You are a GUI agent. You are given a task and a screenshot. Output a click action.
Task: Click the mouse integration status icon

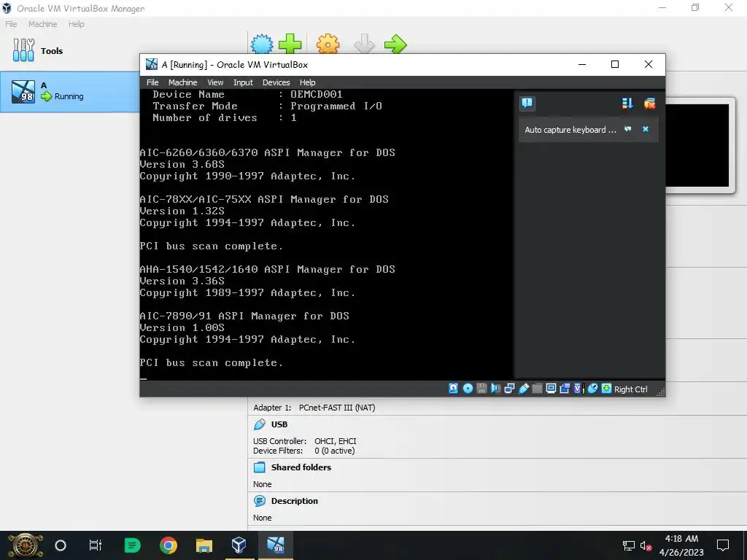[592, 389]
